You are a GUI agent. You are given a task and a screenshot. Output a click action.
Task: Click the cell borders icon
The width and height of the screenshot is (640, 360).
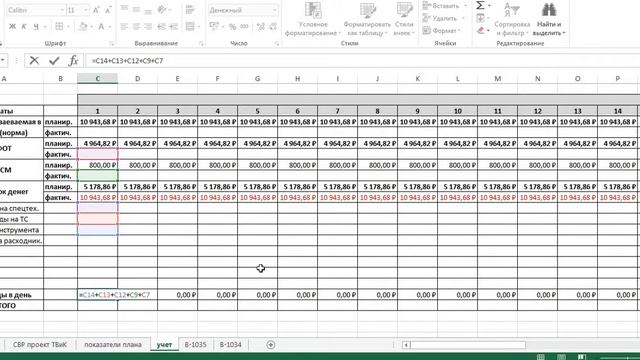[x=59, y=27]
